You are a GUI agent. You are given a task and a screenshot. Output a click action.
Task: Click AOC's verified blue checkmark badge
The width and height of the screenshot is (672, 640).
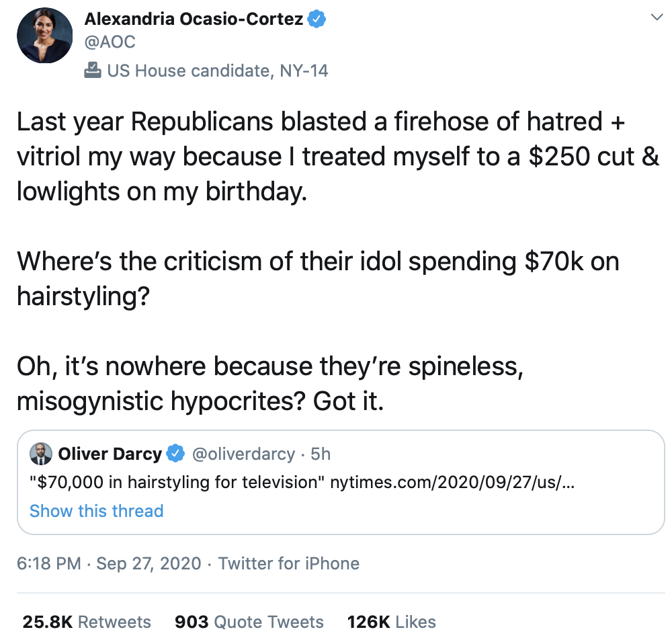tap(317, 19)
